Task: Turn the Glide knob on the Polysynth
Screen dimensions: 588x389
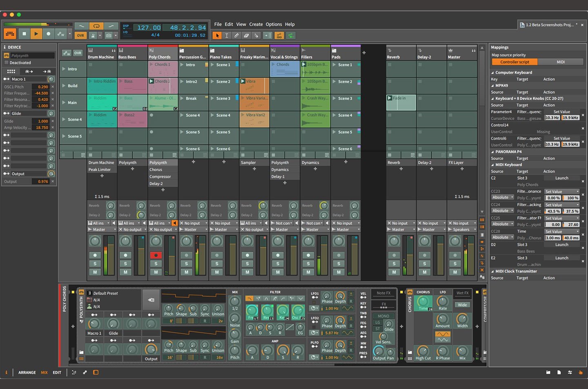Action: pyautogui.click(x=113, y=323)
